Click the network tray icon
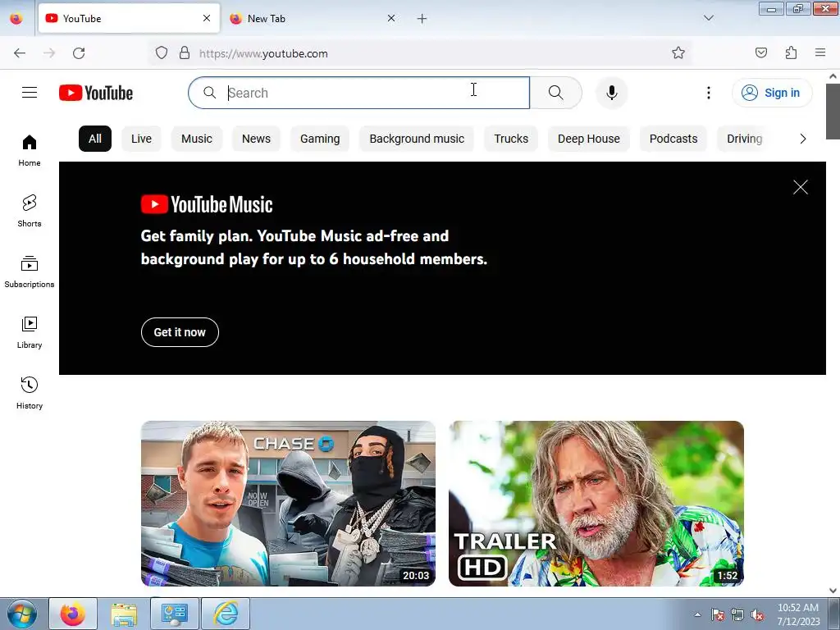 (737, 614)
